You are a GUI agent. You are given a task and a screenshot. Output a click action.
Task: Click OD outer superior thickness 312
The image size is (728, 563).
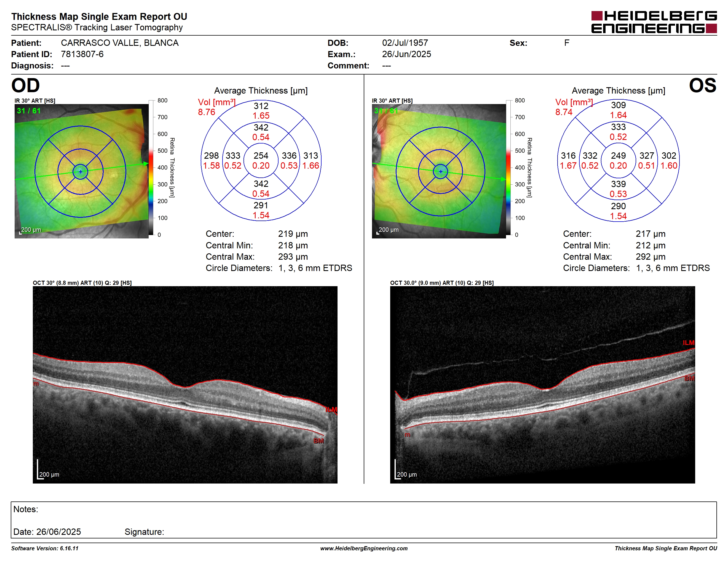261,106
